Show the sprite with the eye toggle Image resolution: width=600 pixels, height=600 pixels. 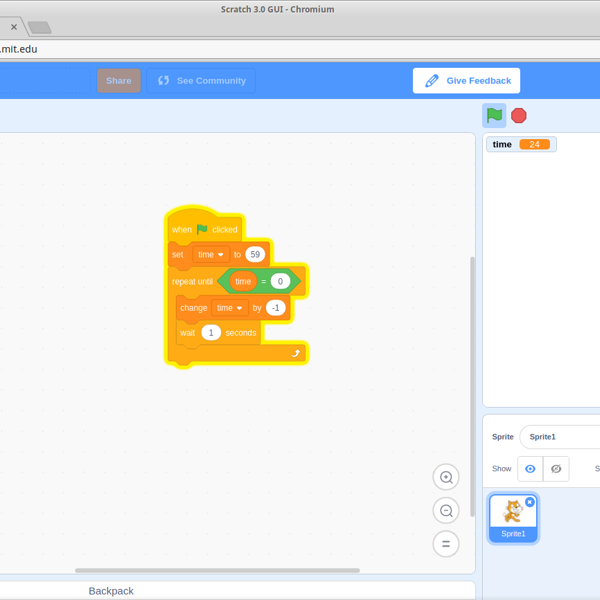(530, 469)
